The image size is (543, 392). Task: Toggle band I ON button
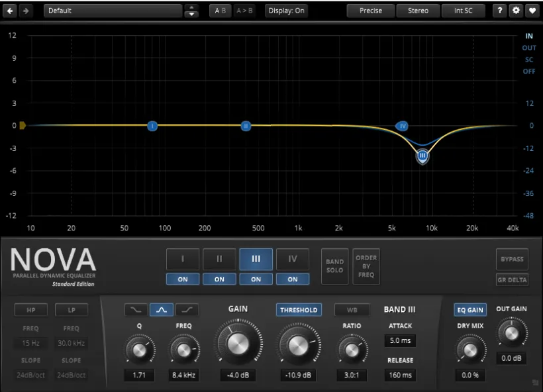183,279
